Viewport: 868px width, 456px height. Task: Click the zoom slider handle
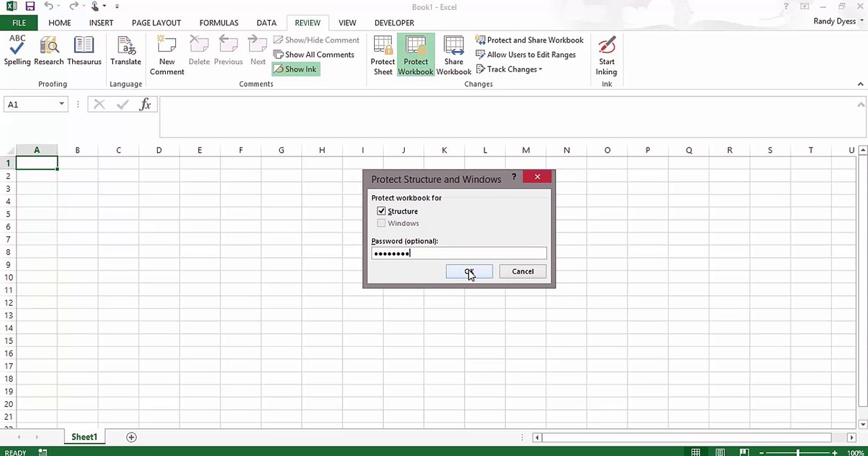coord(798,452)
